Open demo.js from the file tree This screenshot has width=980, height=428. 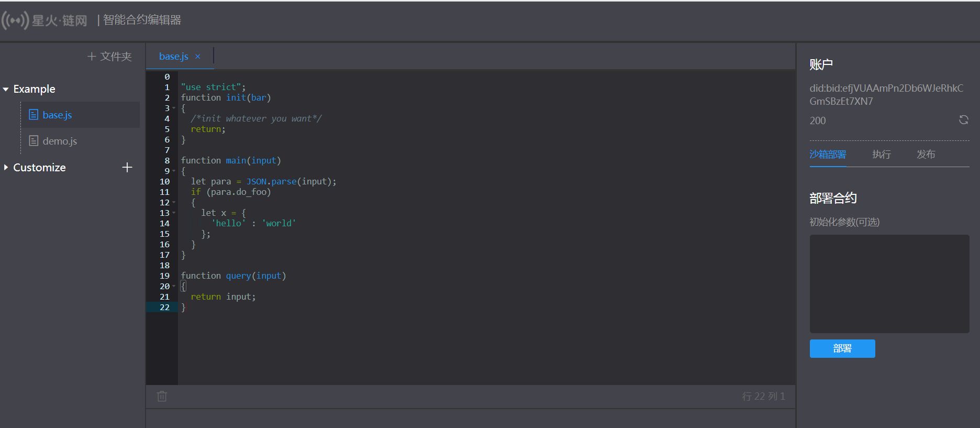(x=60, y=141)
